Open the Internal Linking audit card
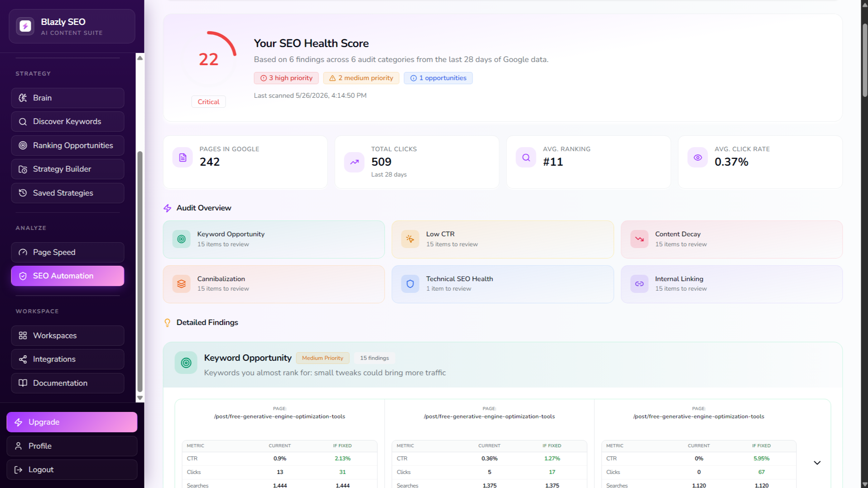The width and height of the screenshot is (868, 488). [732, 284]
